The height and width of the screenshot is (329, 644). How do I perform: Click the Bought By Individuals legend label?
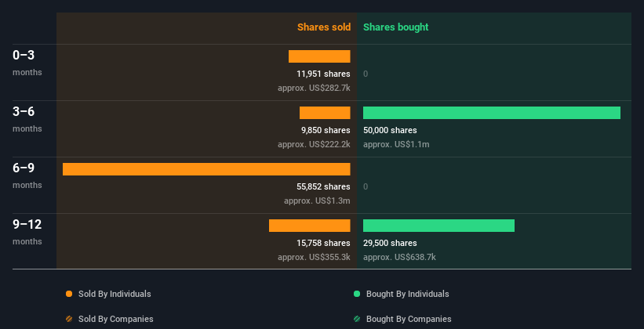[407, 294]
